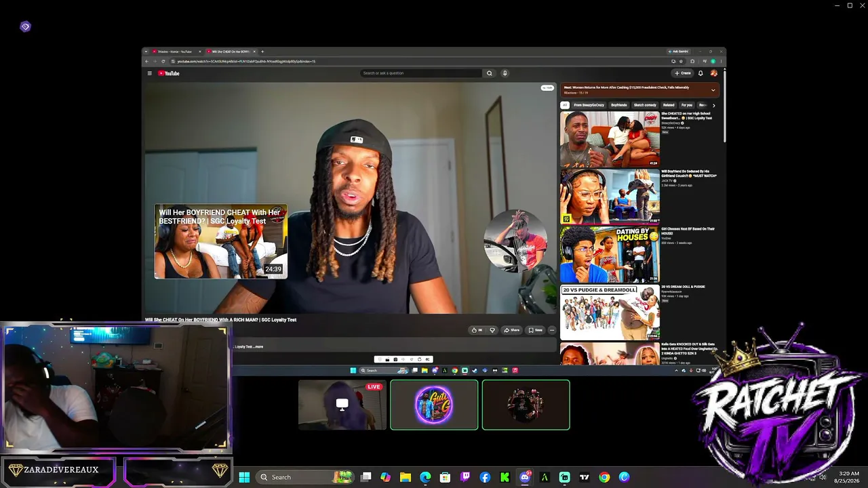
Task: Open Facebook from taskbar
Action: [485, 477]
